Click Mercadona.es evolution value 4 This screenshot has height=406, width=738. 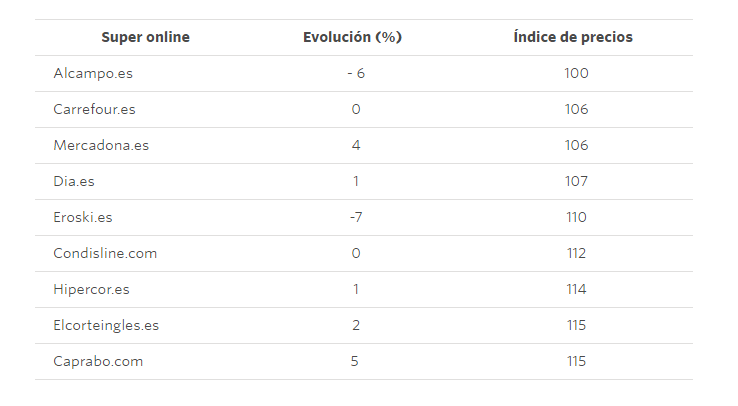point(355,145)
